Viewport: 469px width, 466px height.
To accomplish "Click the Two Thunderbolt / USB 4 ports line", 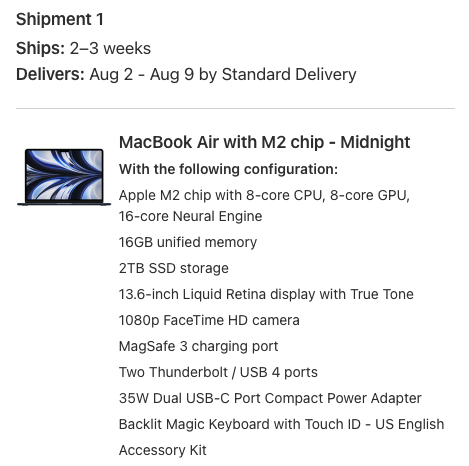I will coord(218,372).
